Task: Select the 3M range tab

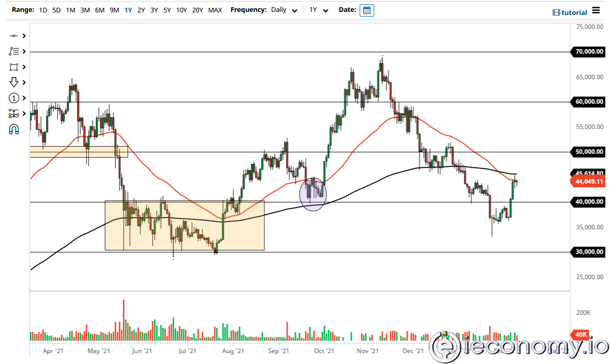Action: point(85,10)
